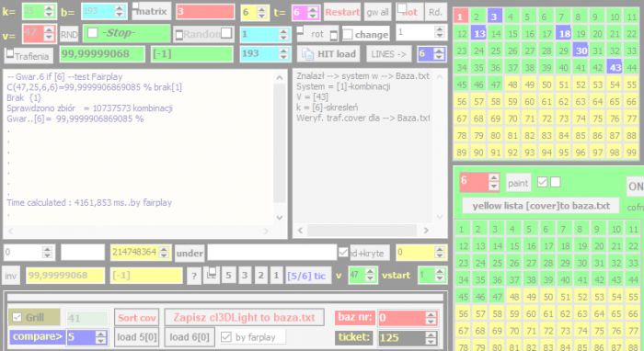Click yellow lista [cover]to baza.txt button
Image resolution: width=644 pixels, height=351 pixels.
pyautogui.click(x=541, y=206)
